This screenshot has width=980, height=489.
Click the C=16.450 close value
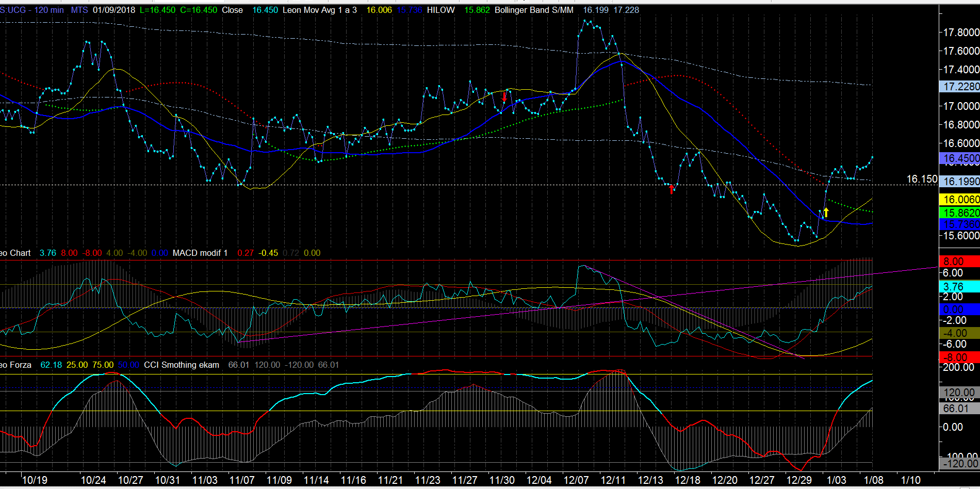point(199,10)
